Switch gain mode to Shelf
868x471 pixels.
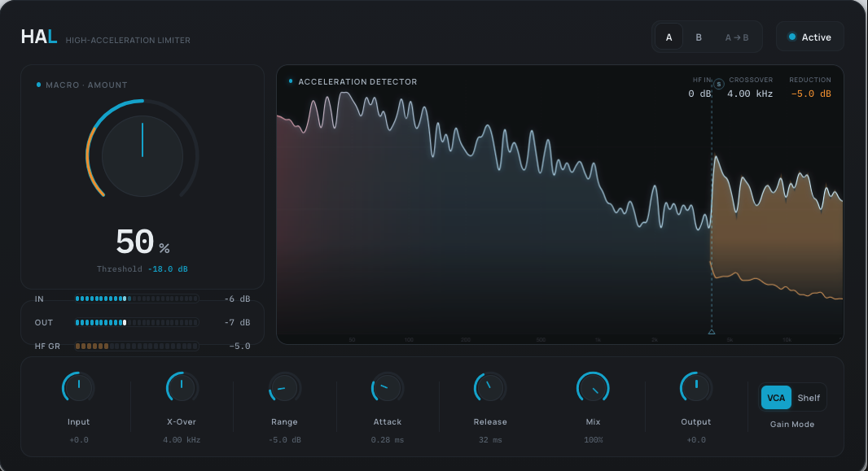click(x=809, y=398)
